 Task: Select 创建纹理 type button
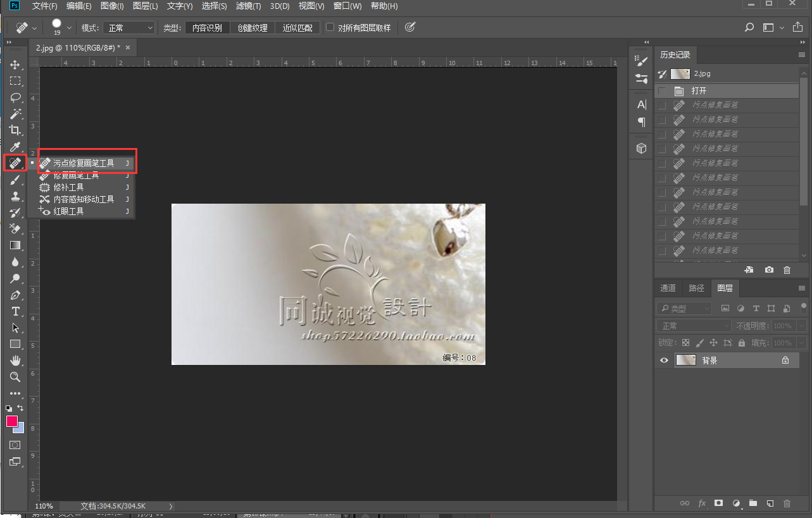(253, 28)
